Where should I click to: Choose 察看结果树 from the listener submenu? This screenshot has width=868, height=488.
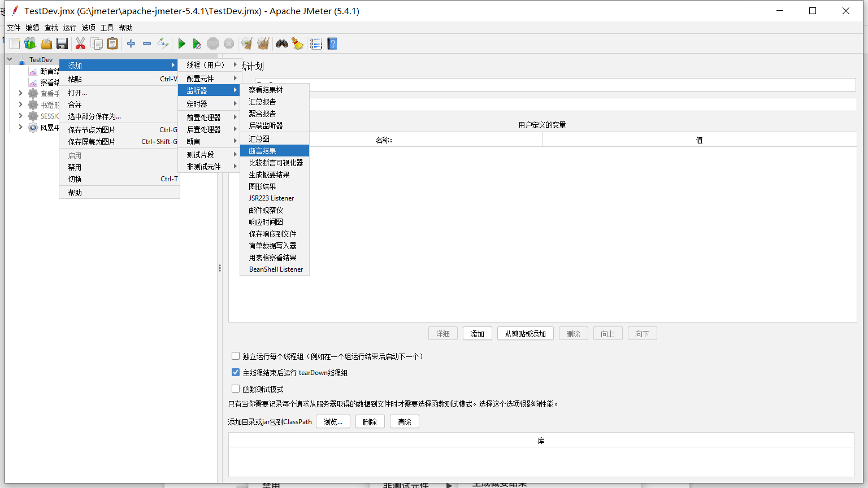(275, 90)
